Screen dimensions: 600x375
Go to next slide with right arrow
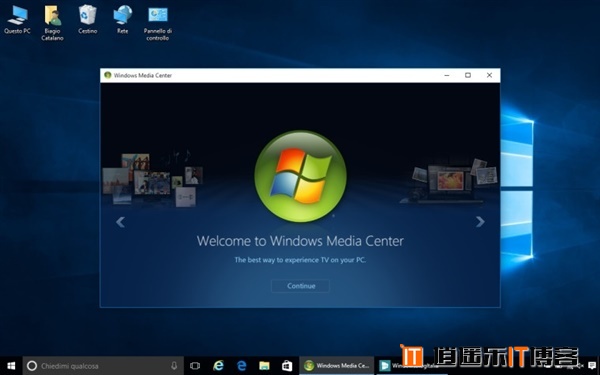480,222
